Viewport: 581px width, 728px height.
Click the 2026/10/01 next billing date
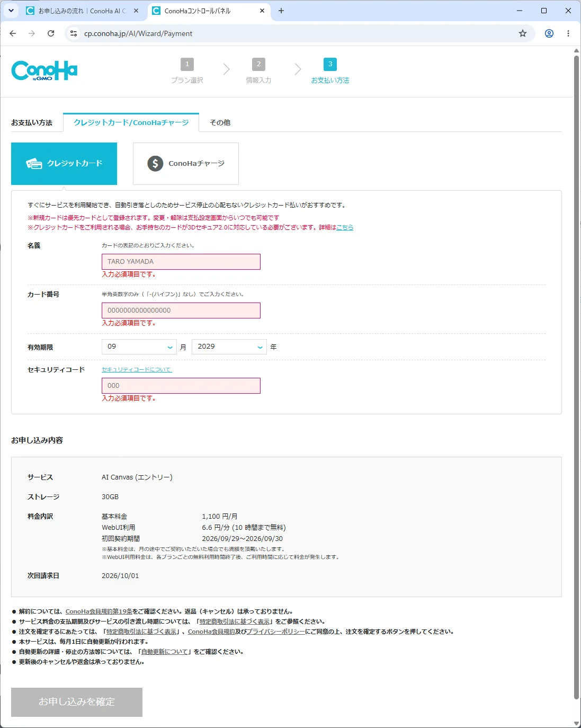[x=120, y=576]
